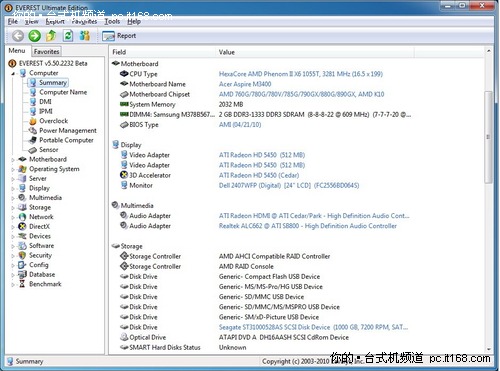Open ATI Radeon HD 5450 (Cedar) link

(x=259, y=175)
